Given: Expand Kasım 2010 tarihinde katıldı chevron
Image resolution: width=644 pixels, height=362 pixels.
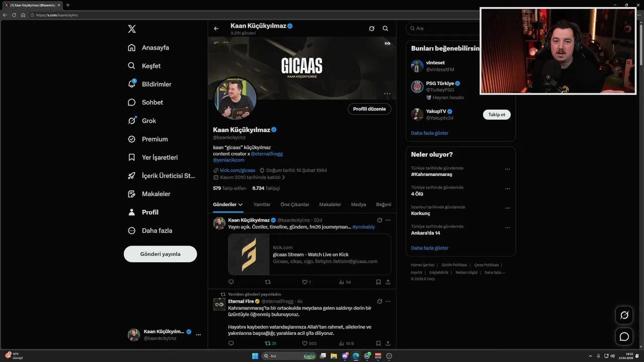Looking at the screenshot, I should [284, 177].
